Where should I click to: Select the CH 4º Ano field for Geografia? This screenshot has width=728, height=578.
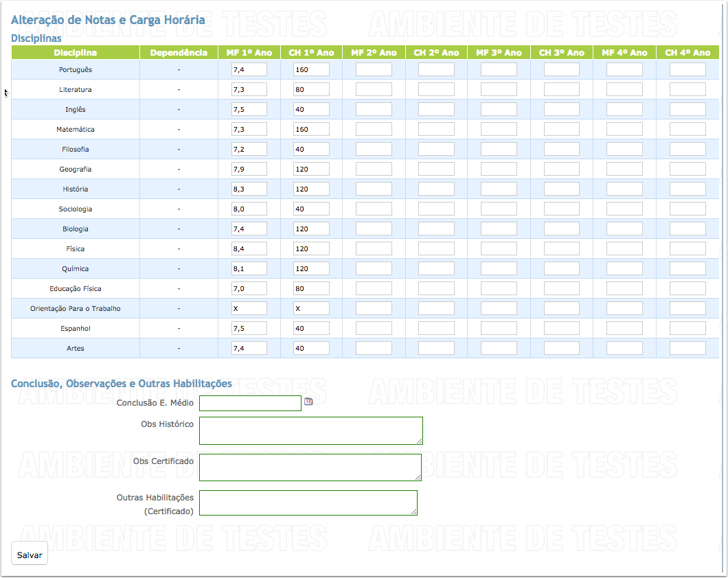(x=687, y=170)
